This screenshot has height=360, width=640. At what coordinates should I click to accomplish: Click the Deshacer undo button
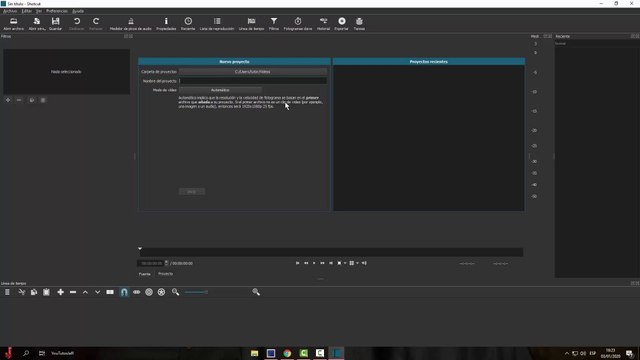click(77, 24)
